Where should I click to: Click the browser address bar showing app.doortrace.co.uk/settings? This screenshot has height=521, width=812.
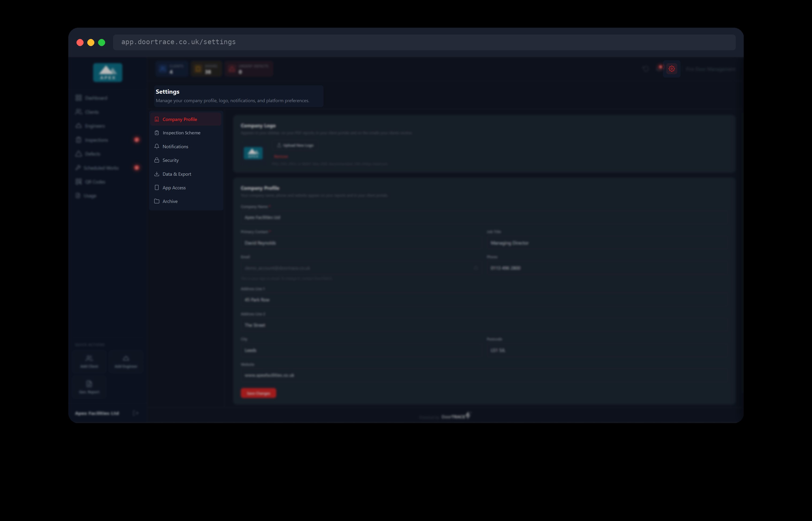[x=424, y=42]
